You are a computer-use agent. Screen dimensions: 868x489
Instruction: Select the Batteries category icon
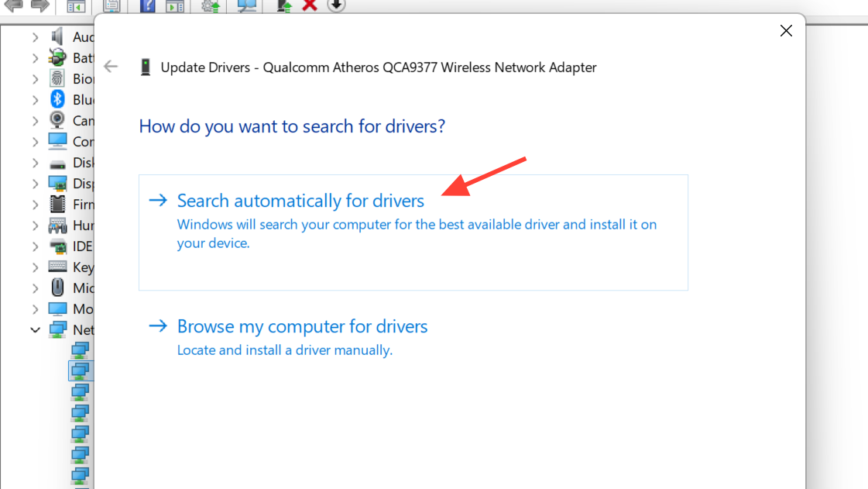[x=57, y=57]
